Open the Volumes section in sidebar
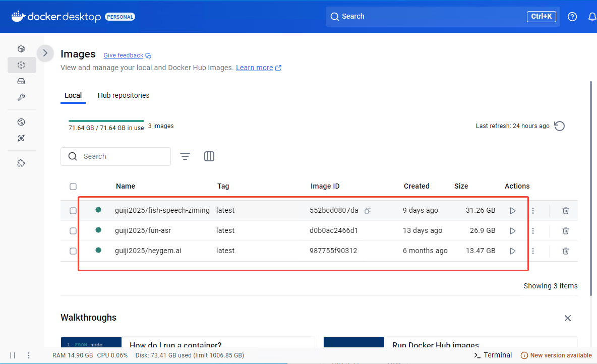 [21, 81]
